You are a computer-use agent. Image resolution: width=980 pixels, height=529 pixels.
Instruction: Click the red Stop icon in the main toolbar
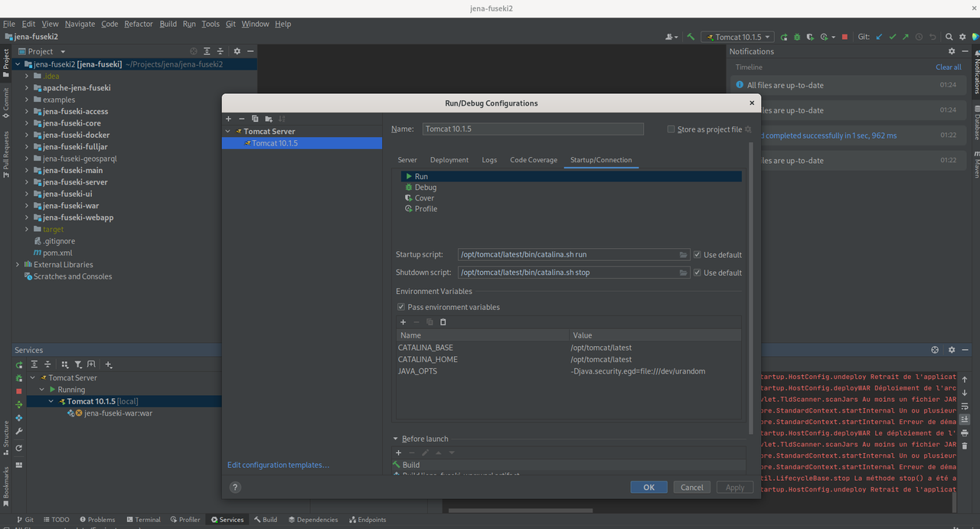[844, 37]
